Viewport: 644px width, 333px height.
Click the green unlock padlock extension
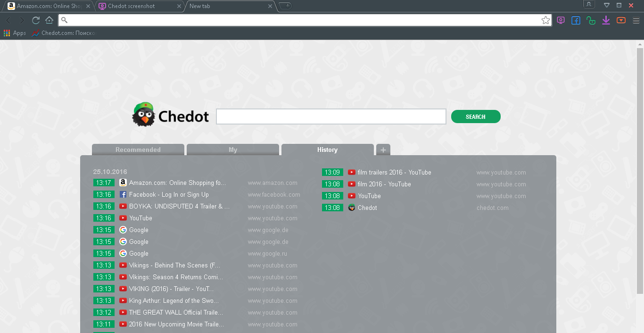tap(591, 20)
